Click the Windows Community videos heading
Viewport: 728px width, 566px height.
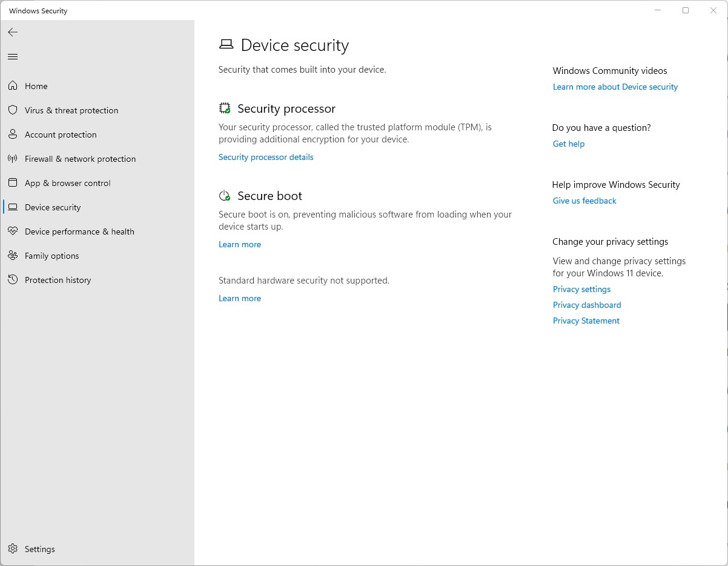click(x=610, y=71)
